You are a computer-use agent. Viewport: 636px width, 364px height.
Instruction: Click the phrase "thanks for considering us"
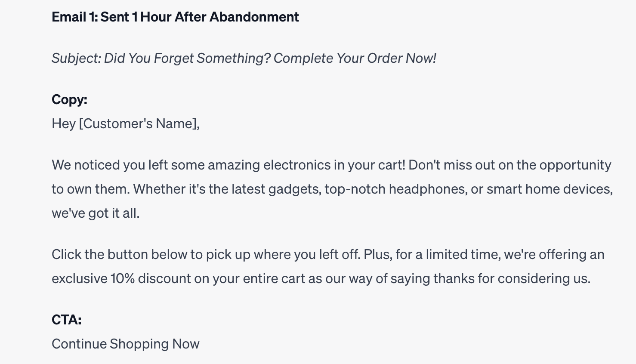(x=511, y=278)
